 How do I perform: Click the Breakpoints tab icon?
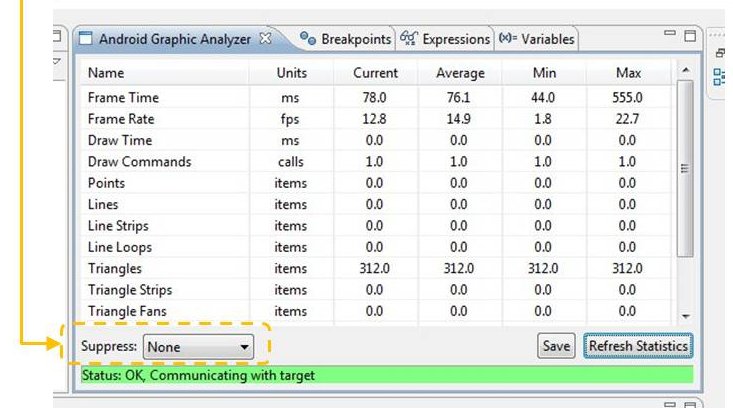pos(308,38)
